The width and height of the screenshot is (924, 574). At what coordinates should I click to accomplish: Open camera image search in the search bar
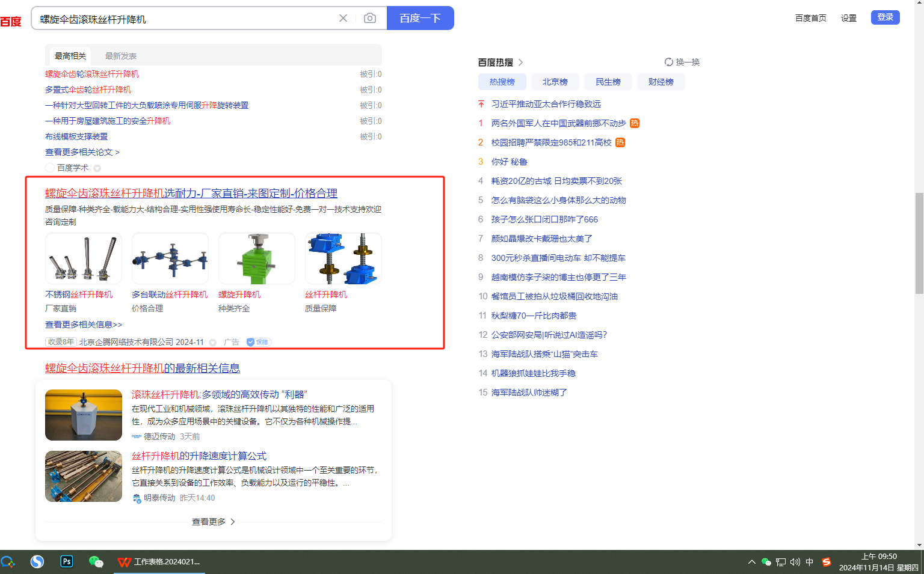click(370, 18)
